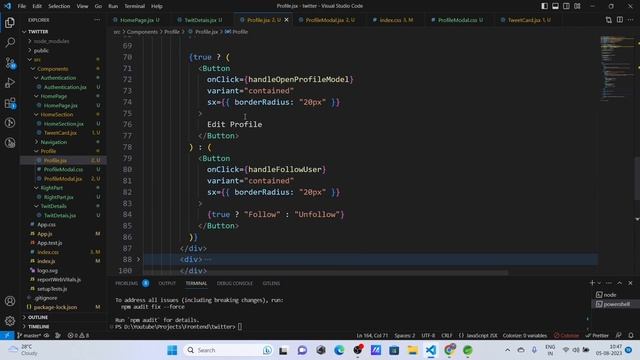The width and height of the screenshot is (640, 360).
Task: Click the Prettier status bar item
Action: [597, 336]
